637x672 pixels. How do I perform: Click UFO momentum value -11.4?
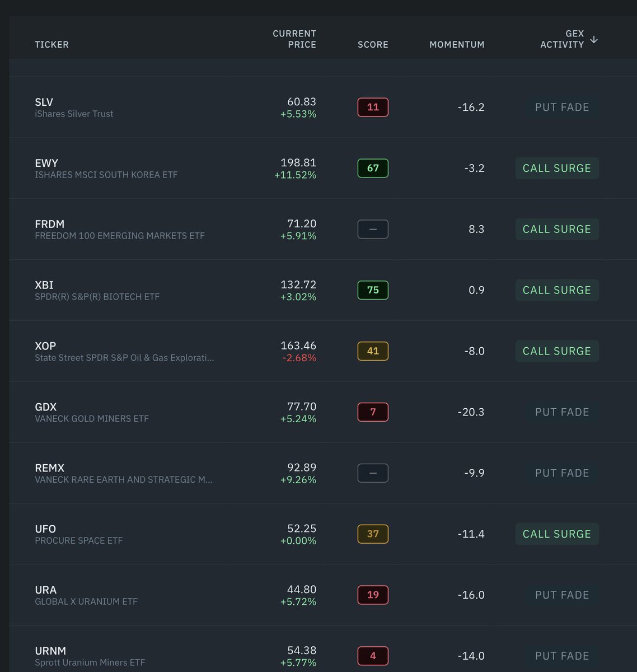click(x=471, y=535)
